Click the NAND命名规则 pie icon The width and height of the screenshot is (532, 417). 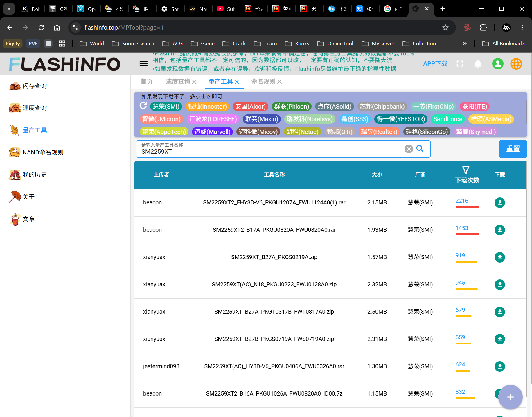[15, 152]
